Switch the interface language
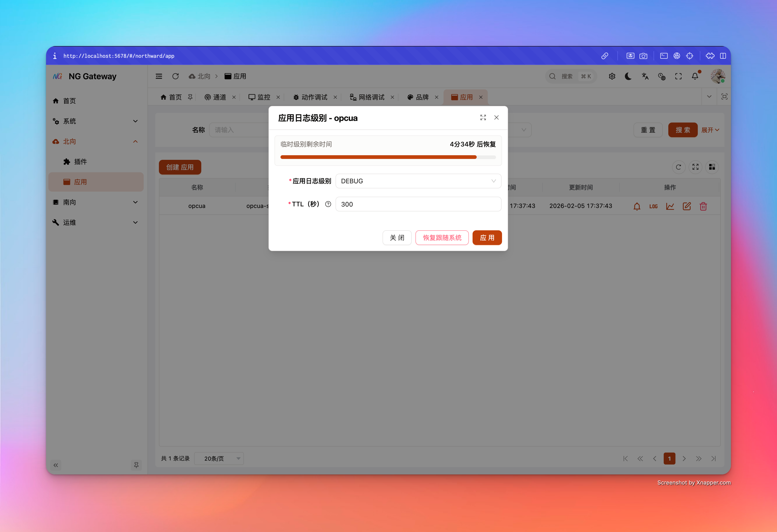 point(645,76)
